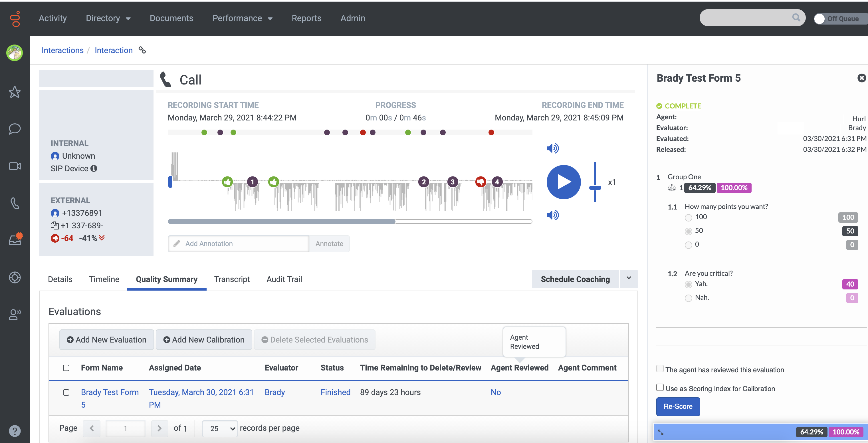
Task: Copy the interaction link via the chain icon
Action: tap(142, 50)
